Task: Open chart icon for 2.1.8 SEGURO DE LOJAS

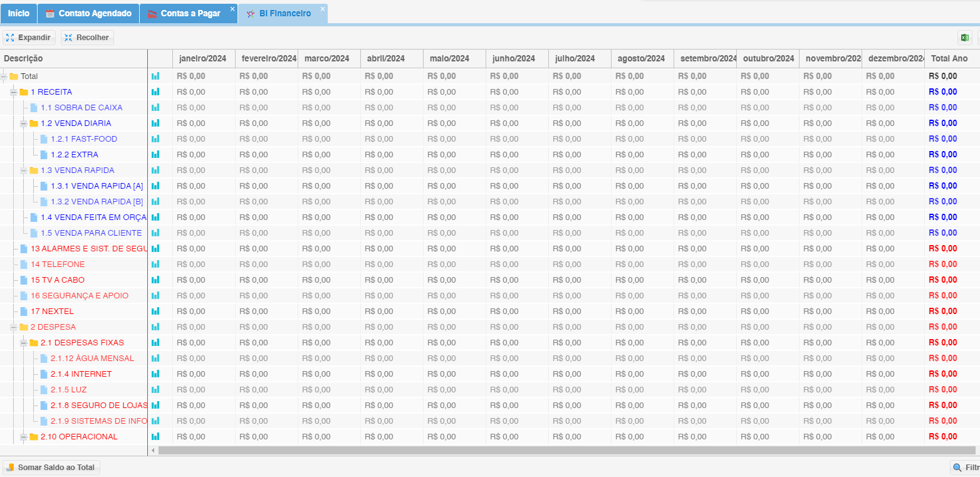Action: (155, 405)
